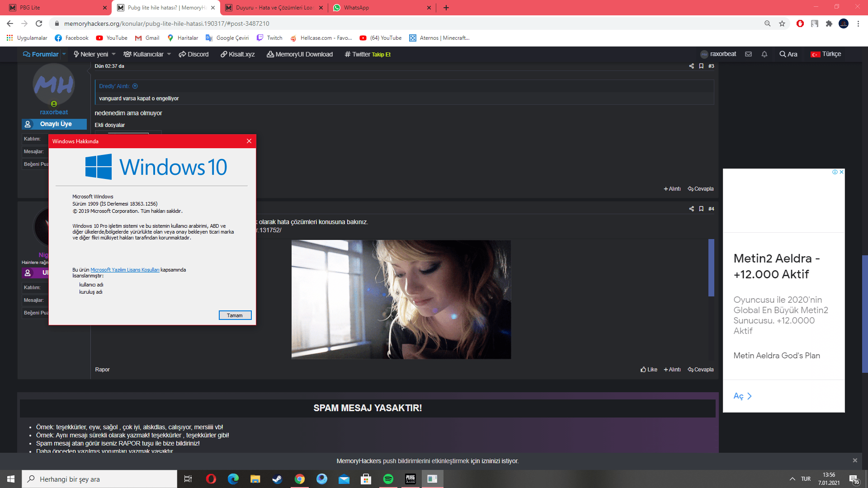This screenshot has height=488, width=868.
Task: Open Google Çeviri bookmark
Action: tap(227, 38)
